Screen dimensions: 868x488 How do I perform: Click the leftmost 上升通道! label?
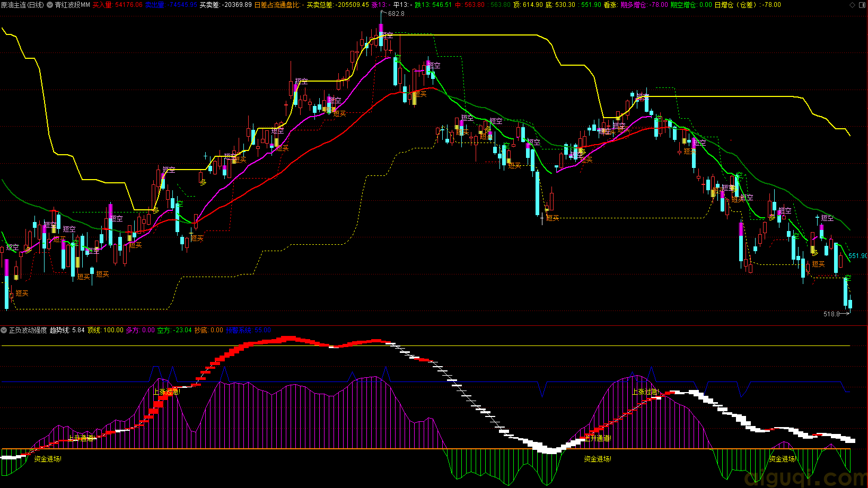pos(82,438)
